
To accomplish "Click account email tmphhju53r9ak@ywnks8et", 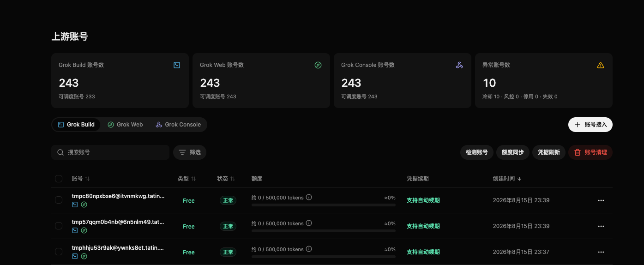I will [118, 248].
